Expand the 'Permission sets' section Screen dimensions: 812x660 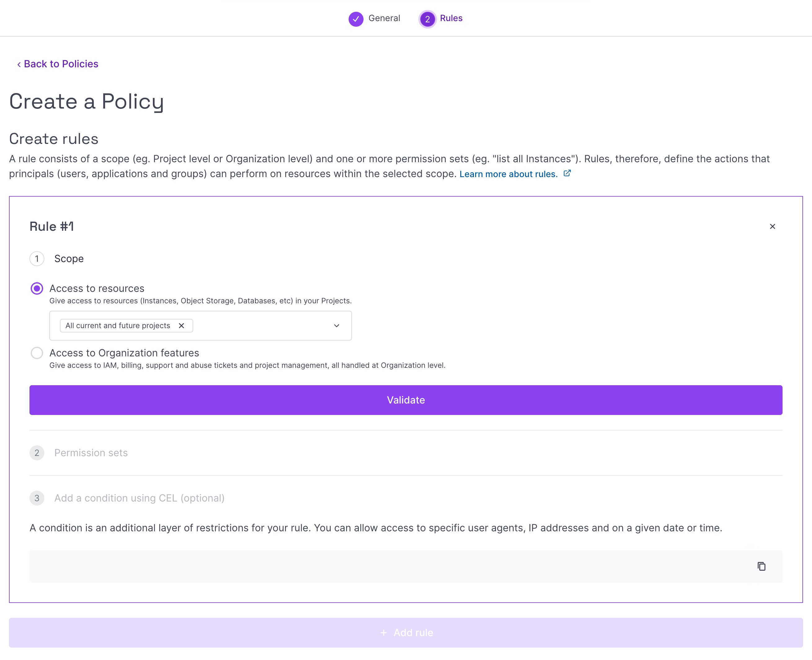[91, 453]
